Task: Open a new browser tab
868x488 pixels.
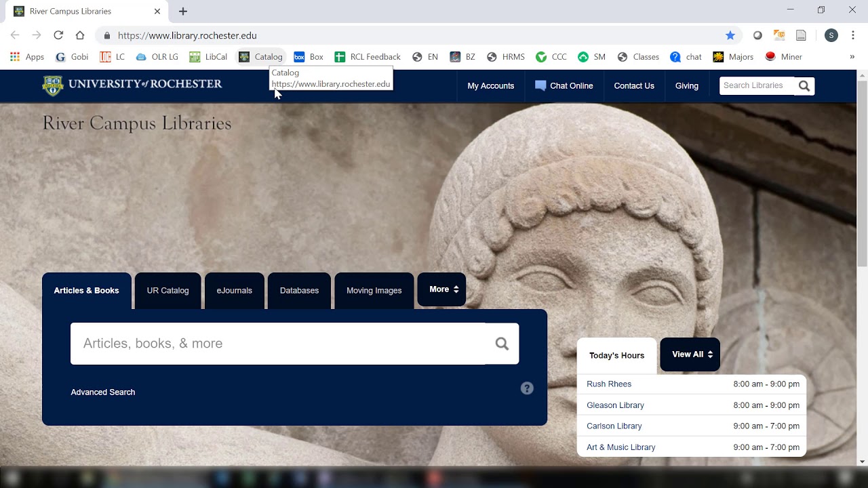Action: coord(183,11)
